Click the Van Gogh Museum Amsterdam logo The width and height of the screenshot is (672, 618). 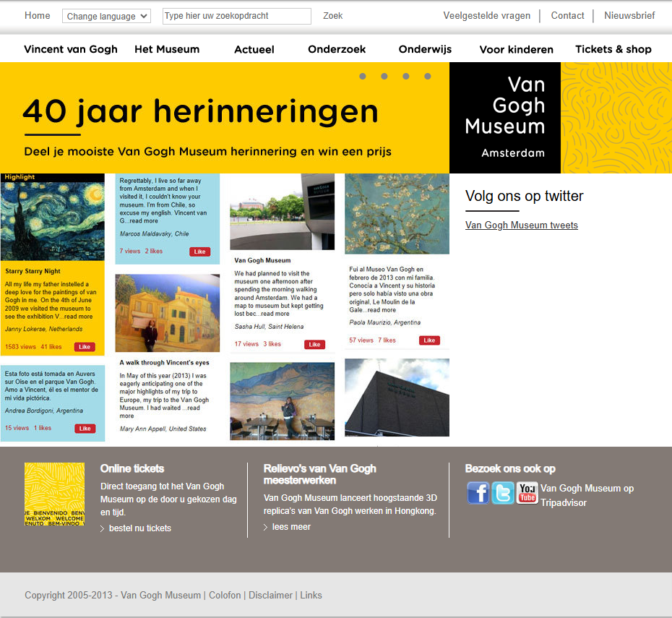pyautogui.click(x=504, y=117)
